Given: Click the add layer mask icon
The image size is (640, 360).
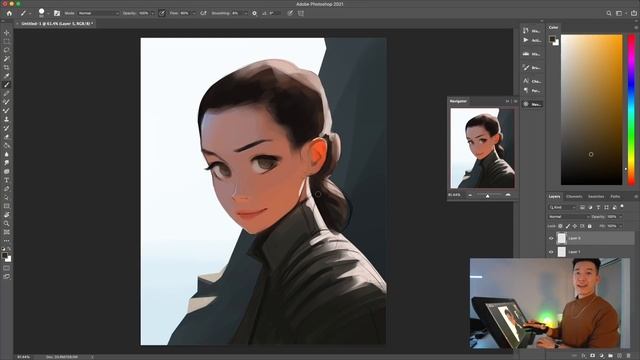Looking at the screenshot, I should pos(593,356).
